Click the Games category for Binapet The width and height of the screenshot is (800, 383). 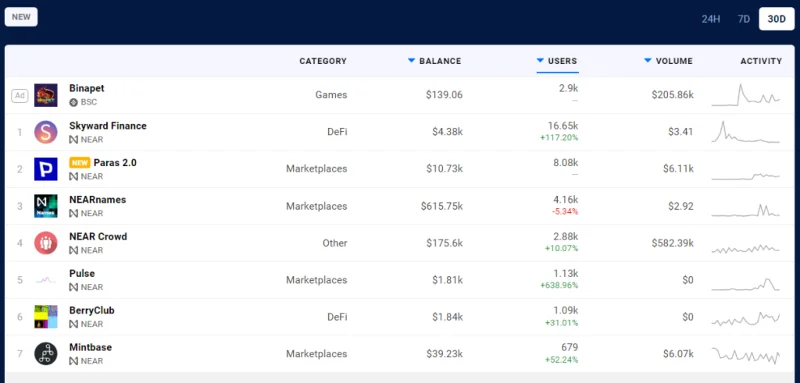click(x=331, y=95)
